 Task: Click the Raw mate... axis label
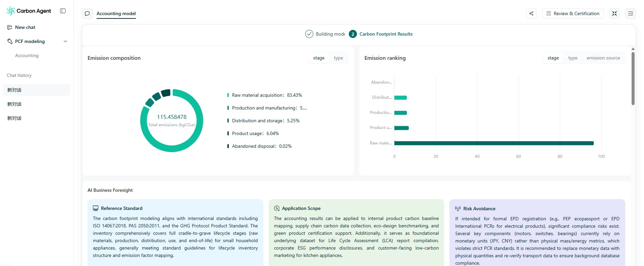(381, 143)
